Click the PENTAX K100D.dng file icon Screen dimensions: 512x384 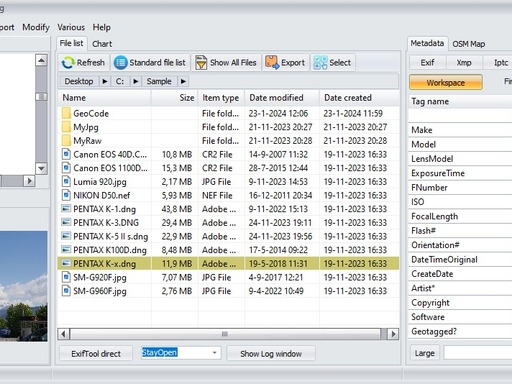(66, 250)
